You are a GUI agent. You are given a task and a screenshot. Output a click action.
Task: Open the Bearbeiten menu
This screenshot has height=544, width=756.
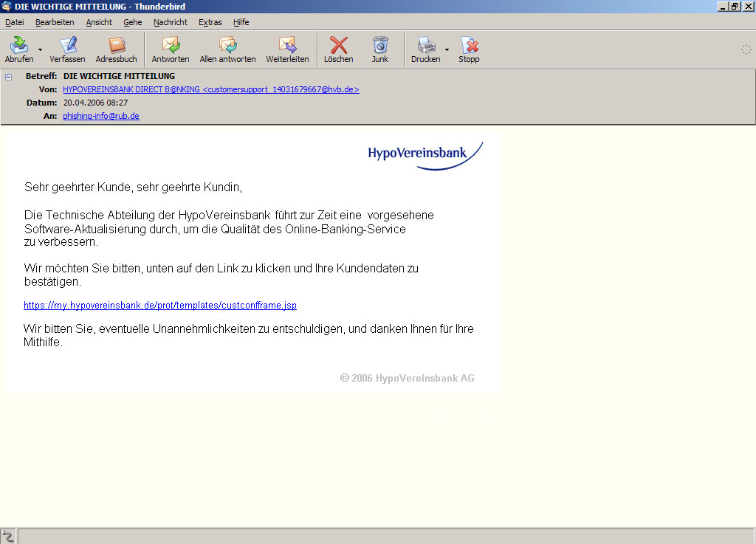55,22
